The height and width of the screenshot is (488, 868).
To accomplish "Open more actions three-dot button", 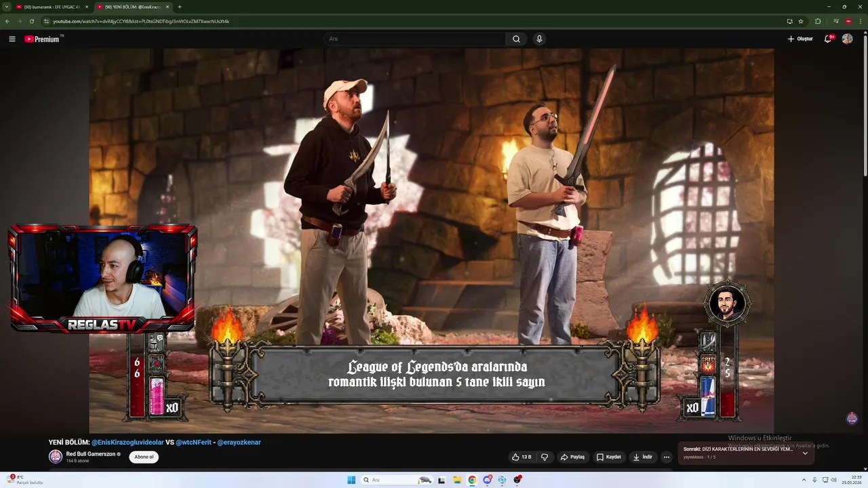I will (667, 457).
